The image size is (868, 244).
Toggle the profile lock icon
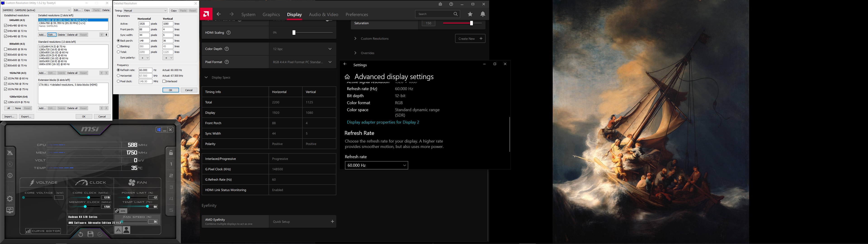click(171, 153)
